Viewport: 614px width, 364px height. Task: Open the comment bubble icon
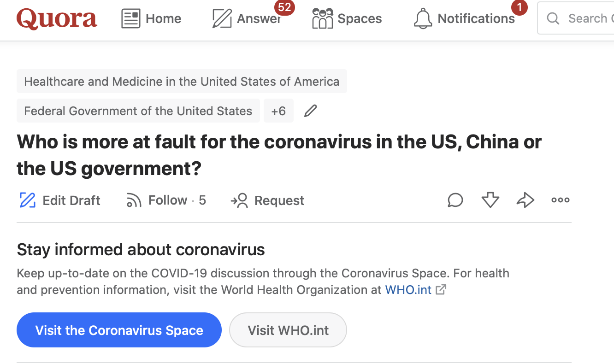(455, 200)
